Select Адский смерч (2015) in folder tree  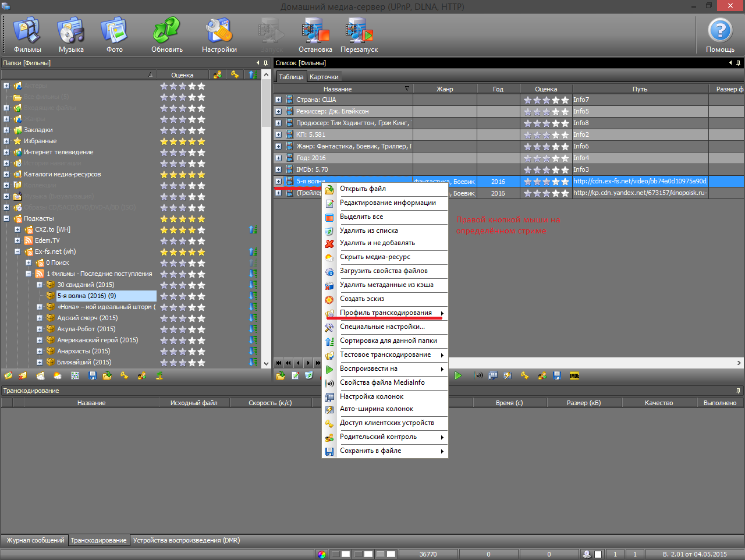[x=87, y=318]
